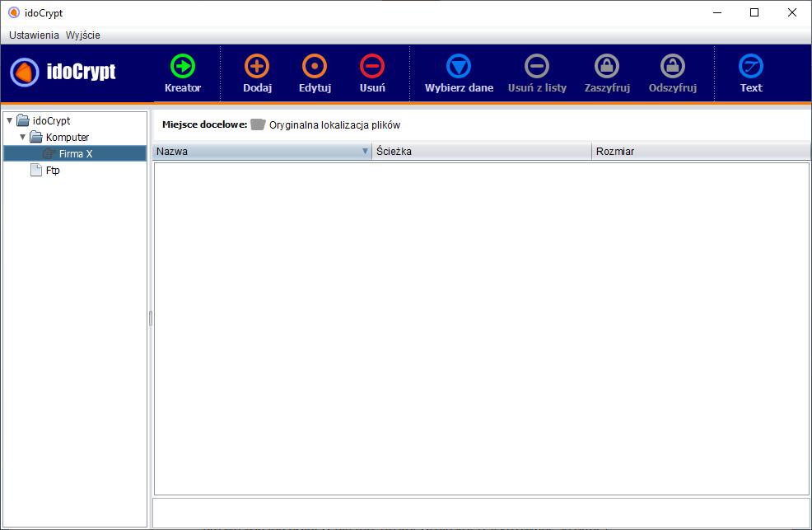This screenshot has height=530, width=812.
Task: Select the Komputer tree label
Action: [68, 138]
